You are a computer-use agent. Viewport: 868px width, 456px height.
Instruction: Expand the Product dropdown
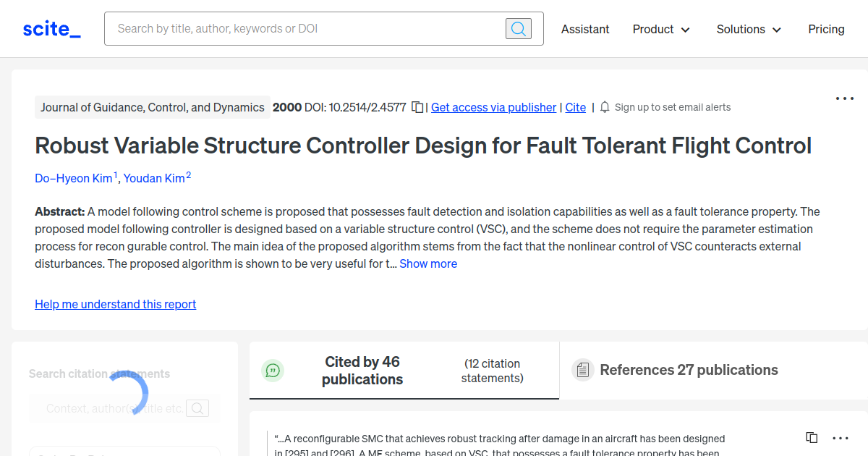(x=660, y=29)
